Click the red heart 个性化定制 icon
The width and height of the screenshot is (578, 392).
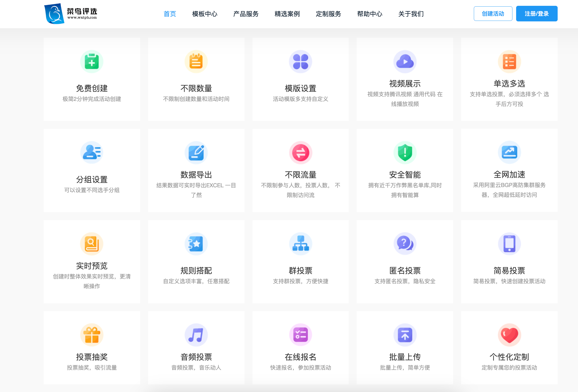pos(509,335)
